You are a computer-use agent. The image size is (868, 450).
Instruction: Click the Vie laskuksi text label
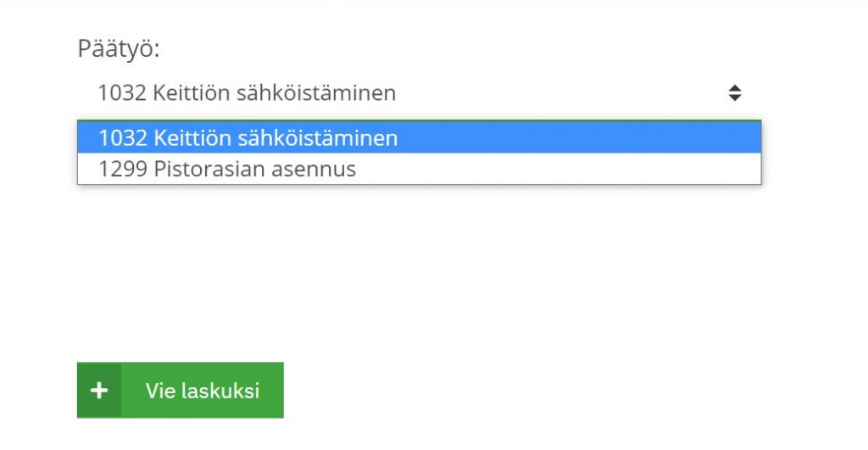(x=203, y=391)
